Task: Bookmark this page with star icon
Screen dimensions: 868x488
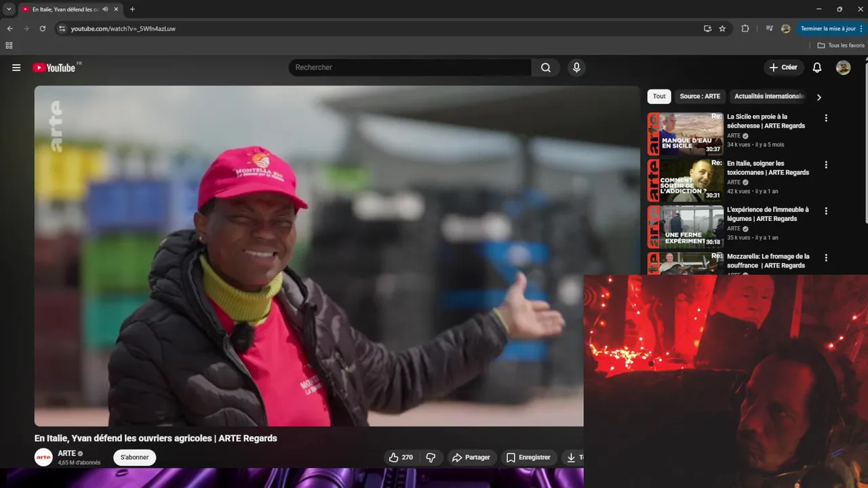Action: coord(722,28)
